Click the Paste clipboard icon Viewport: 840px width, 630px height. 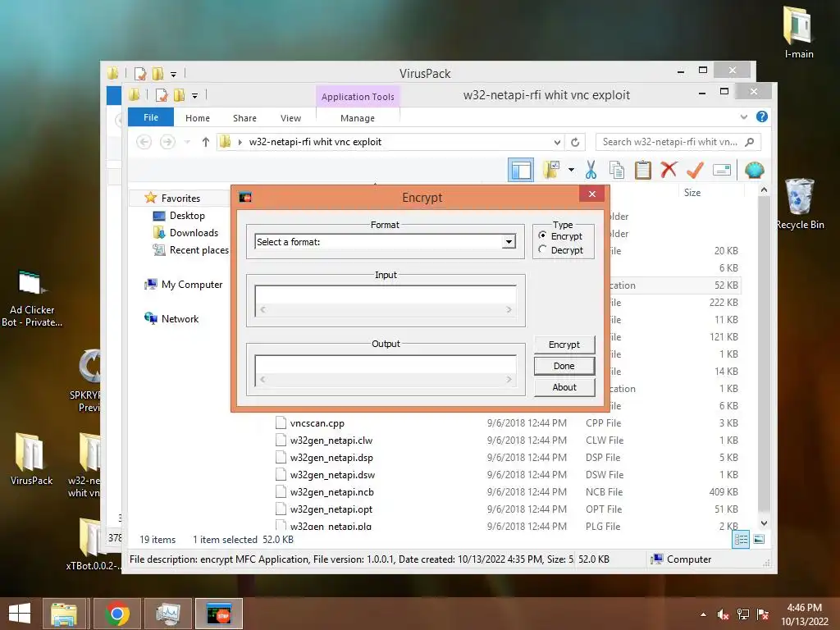643,170
